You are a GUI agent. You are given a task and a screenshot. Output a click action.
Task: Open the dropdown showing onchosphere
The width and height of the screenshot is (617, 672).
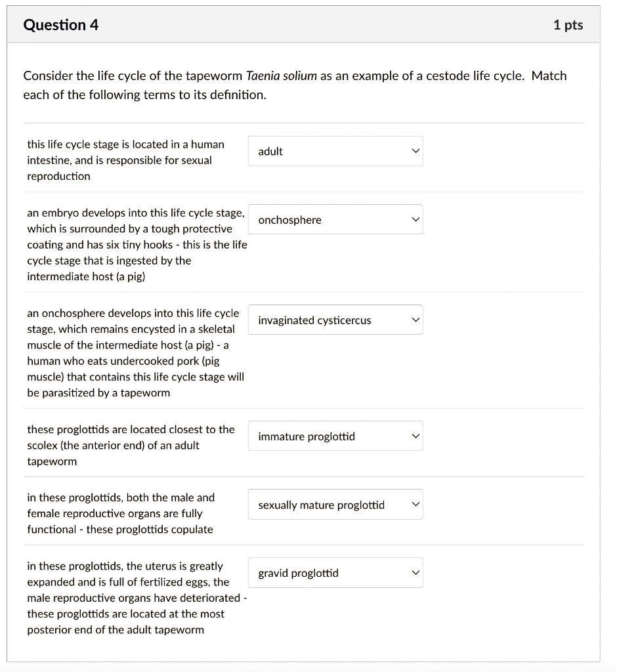coord(335,219)
